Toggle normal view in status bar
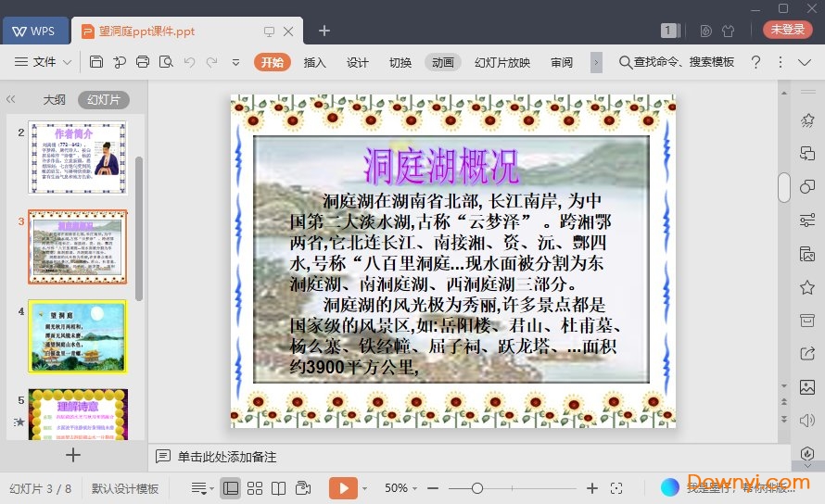The height and width of the screenshot is (504, 825). (x=230, y=488)
